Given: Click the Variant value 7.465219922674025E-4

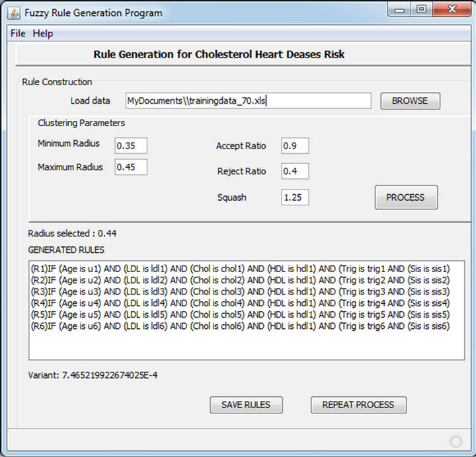Looking at the screenshot, I should (x=110, y=375).
